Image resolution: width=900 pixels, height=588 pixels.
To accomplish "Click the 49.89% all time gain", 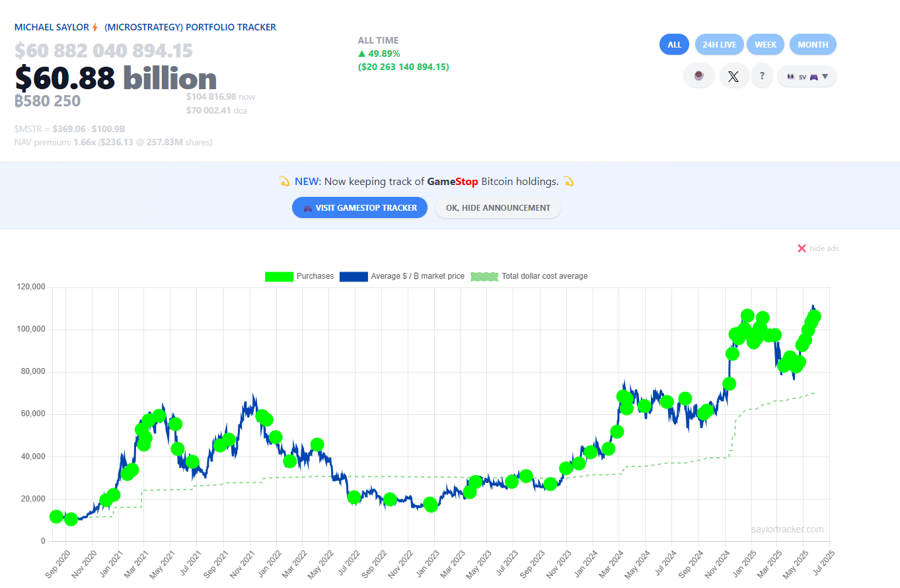I will coord(379,54).
